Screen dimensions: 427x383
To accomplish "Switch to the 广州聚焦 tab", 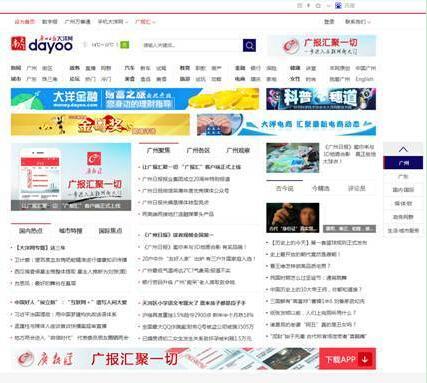I will [159, 150].
